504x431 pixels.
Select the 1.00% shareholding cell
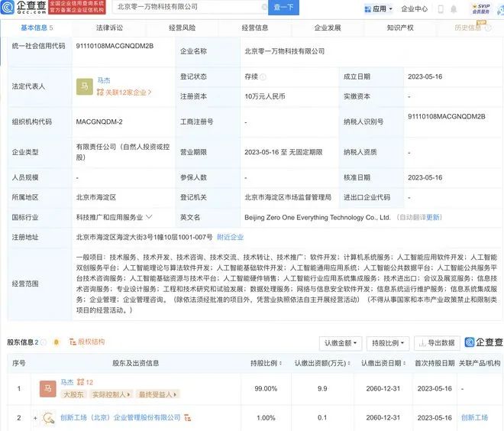coord(266,418)
